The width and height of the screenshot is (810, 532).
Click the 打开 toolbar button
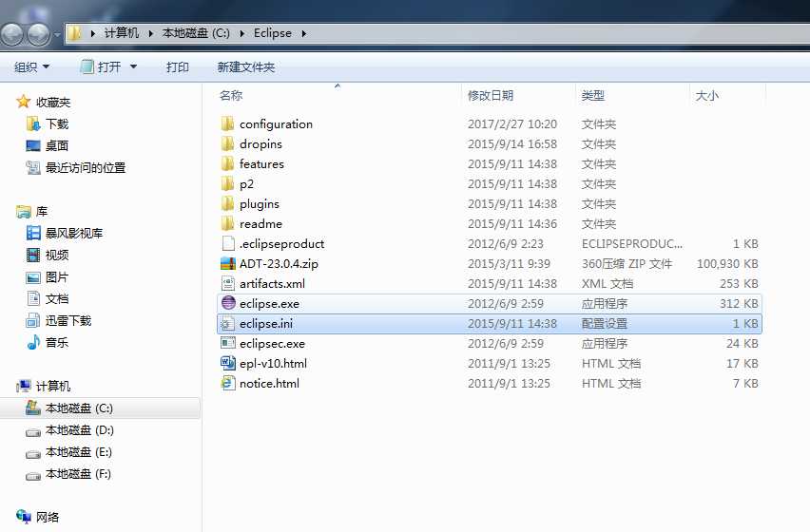click(x=102, y=67)
